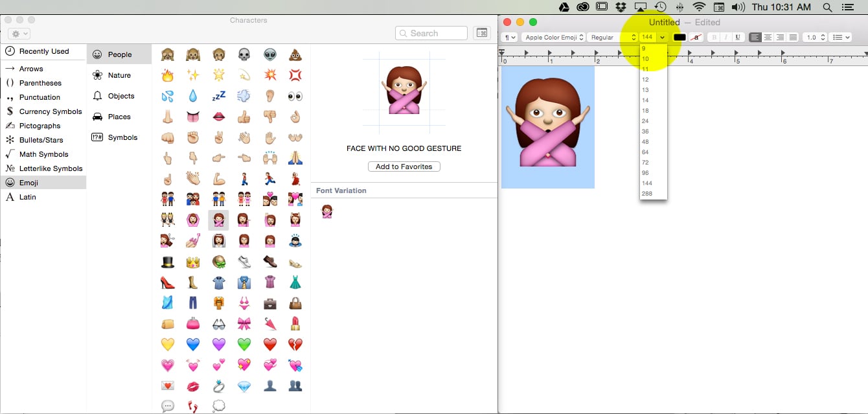Image resolution: width=868 pixels, height=414 pixels.
Task: Open the black text color swatch
Action: (680, 38)
